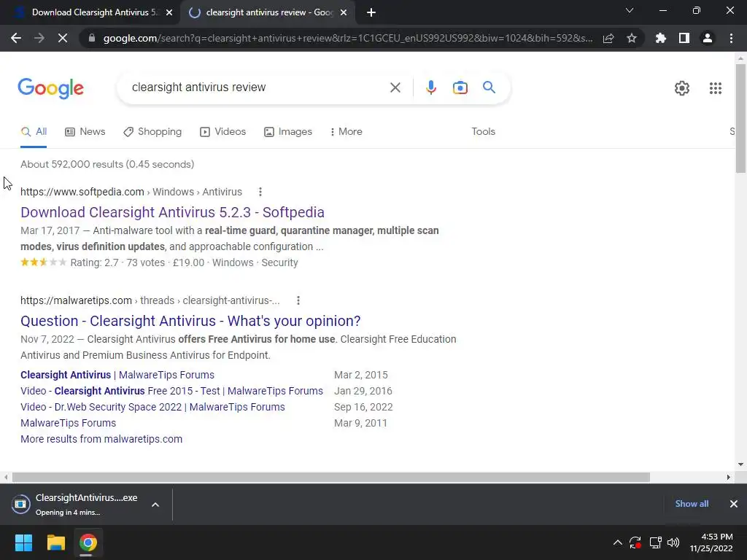This screenshot has height=560, width=747.
Task: Open options menu for Softpedia result
Action: [260, 192]
